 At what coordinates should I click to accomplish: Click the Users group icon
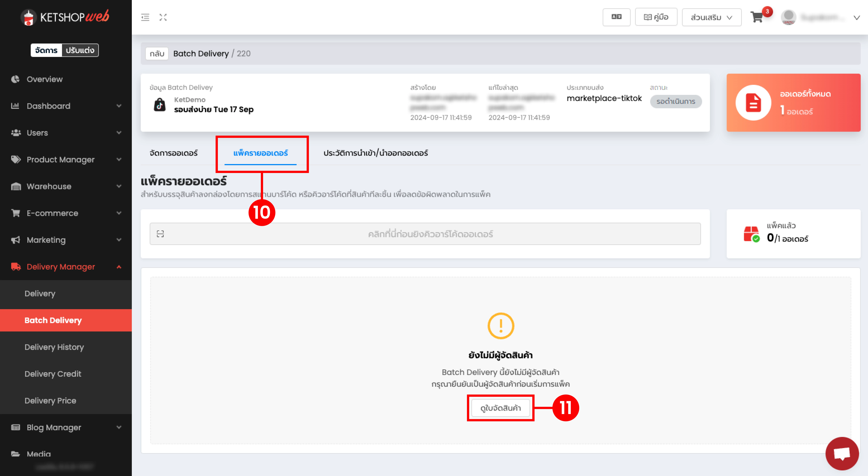15,133
